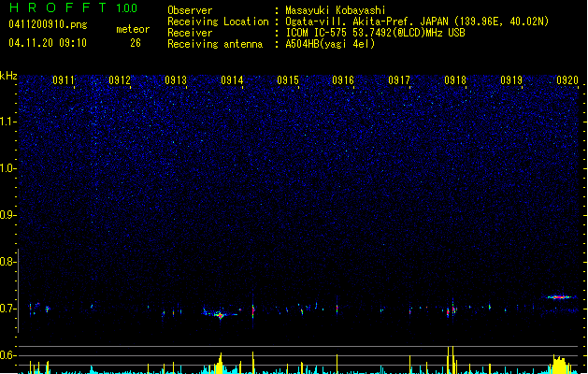Click the 0913 time marker
588x374 pixels.
[x=176, y=80]
